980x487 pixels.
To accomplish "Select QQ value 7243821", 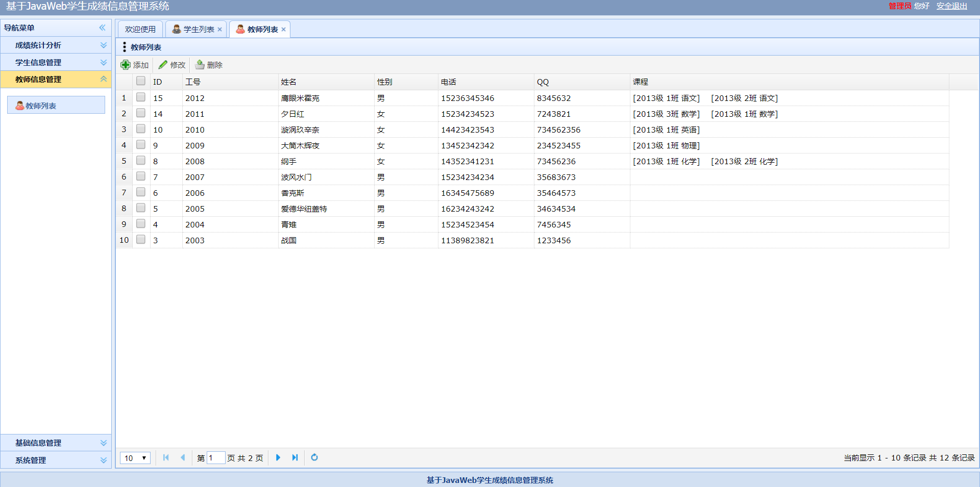I will point(554,114).
